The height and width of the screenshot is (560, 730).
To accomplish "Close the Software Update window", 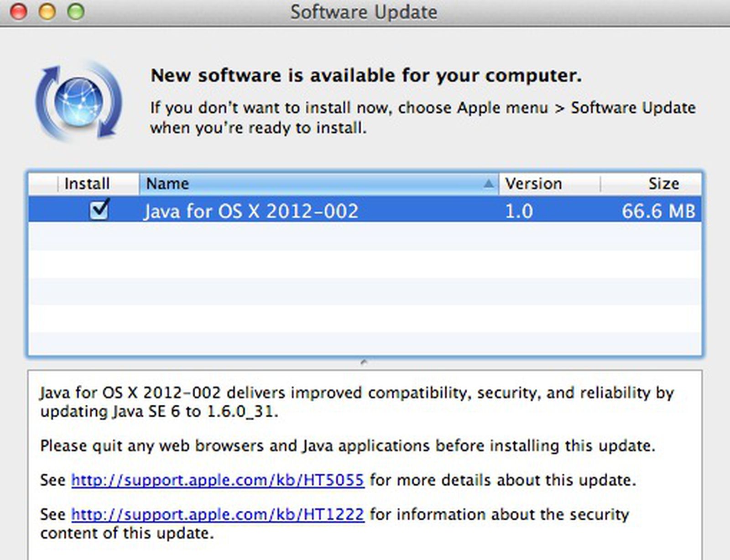I will click(x=18, y=11).
